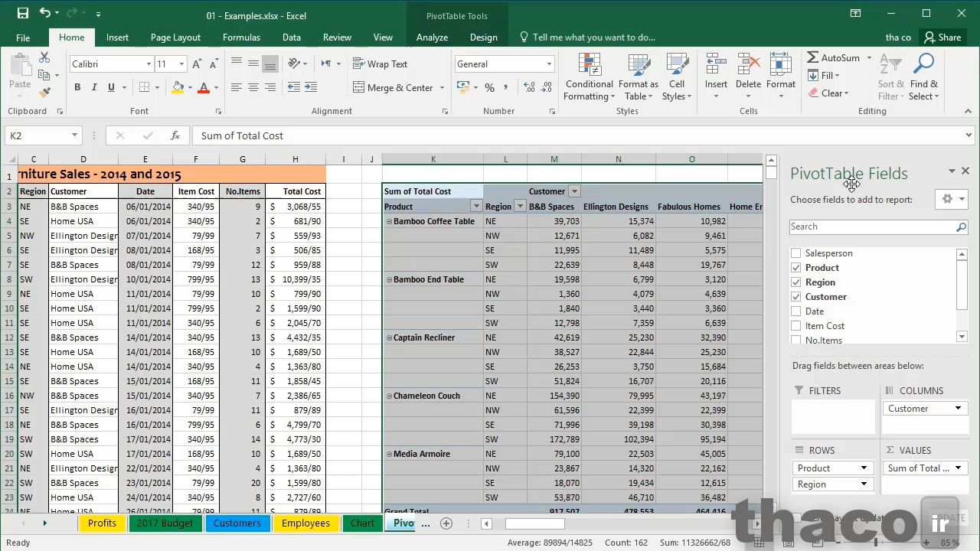Viewport: 980px width, 551px height.
Task: Open the Region filter dropdown in pivot
Action: tap(520, 207)
